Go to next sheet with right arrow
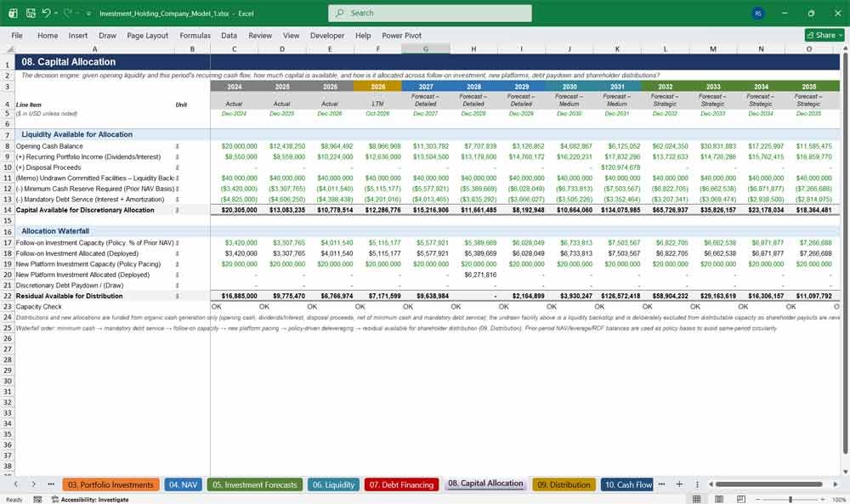 tap(33, 484)
